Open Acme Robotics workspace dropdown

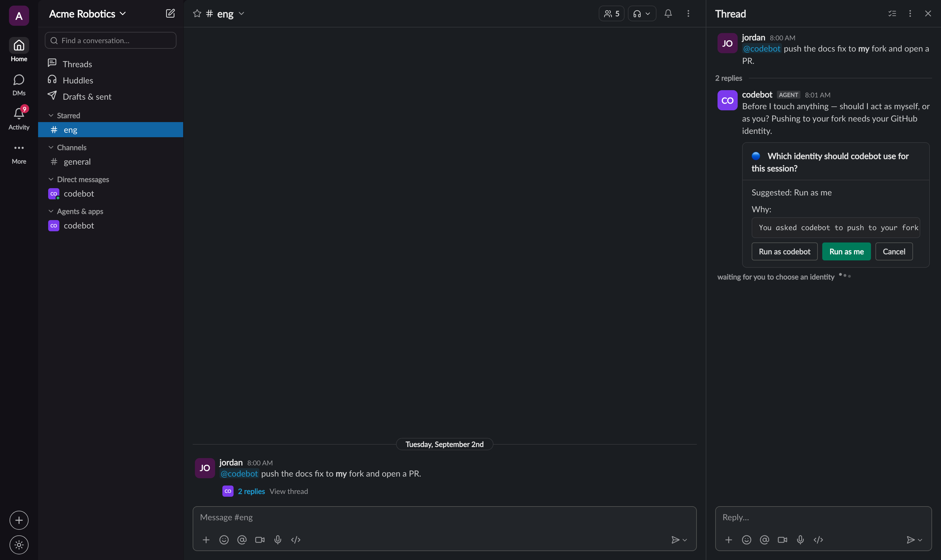coord(88,14)
